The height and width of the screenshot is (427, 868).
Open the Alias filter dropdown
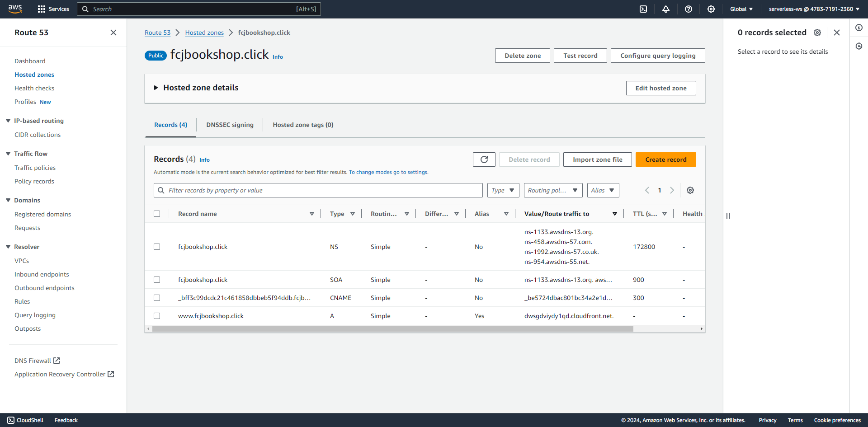[603, 190]
